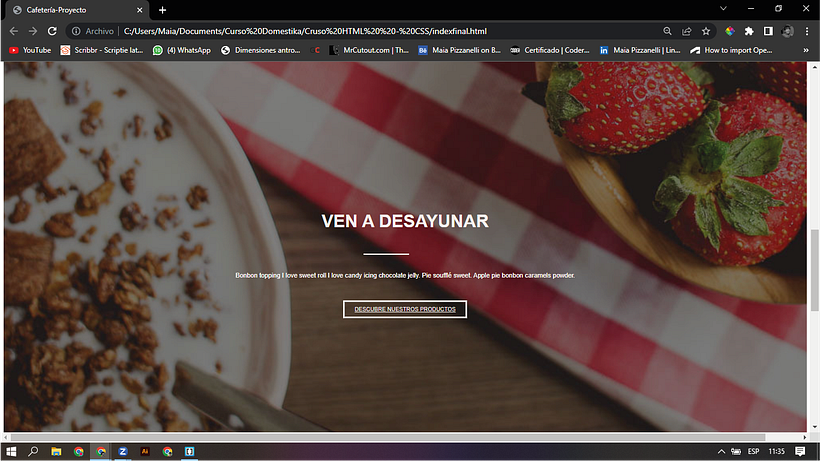820x461 pixels.
Task: Open the first Chrome taskbar icon
Action: tap(78, 451)
